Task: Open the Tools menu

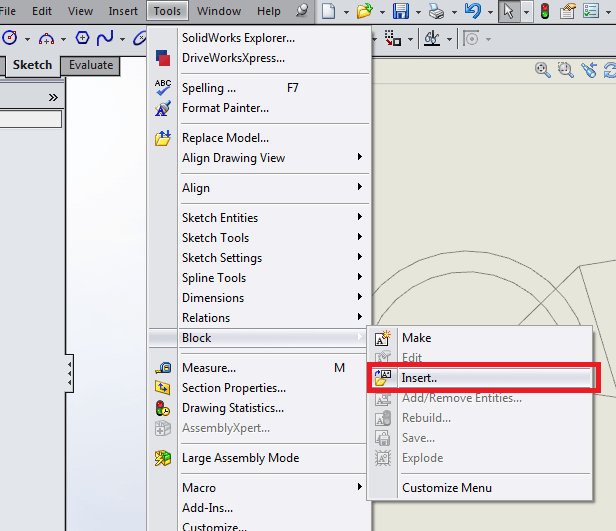Action: click(167, 11)
